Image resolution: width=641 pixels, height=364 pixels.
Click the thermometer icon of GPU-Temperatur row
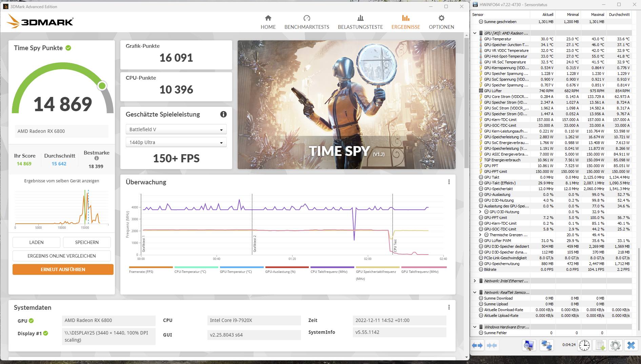481,39
